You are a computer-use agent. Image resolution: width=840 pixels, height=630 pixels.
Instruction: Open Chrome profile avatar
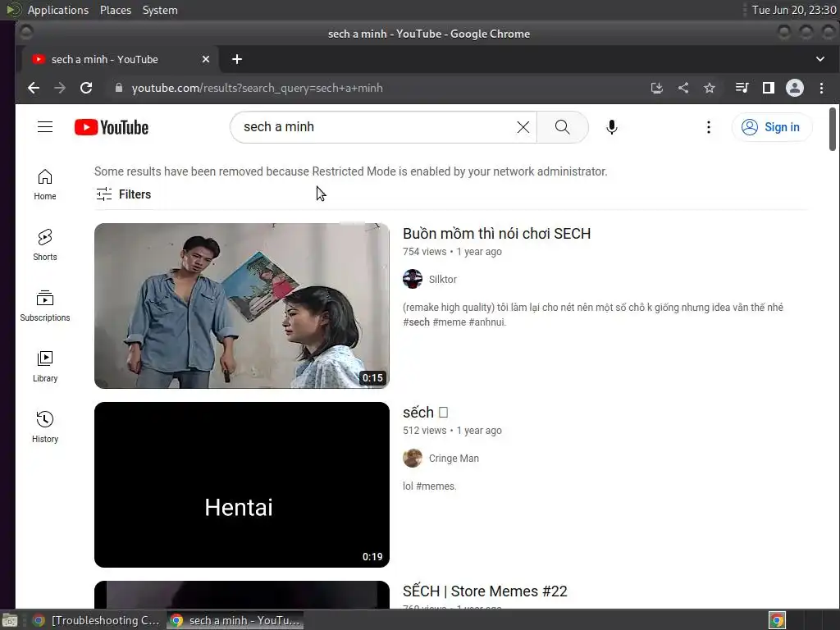794,88
